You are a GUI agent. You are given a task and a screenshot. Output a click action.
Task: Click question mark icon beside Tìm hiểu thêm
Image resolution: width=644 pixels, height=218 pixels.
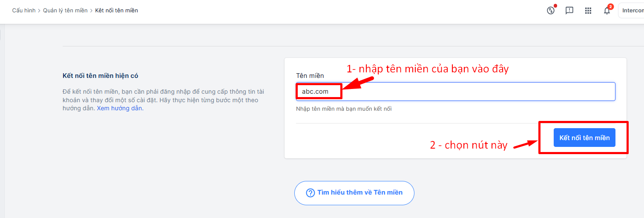[x=310, y=193]
